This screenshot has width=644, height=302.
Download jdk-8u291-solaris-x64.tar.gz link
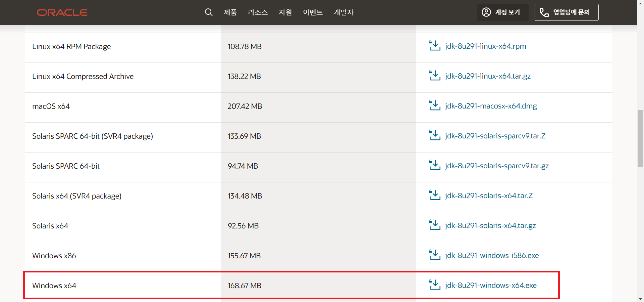coord(490,225)
